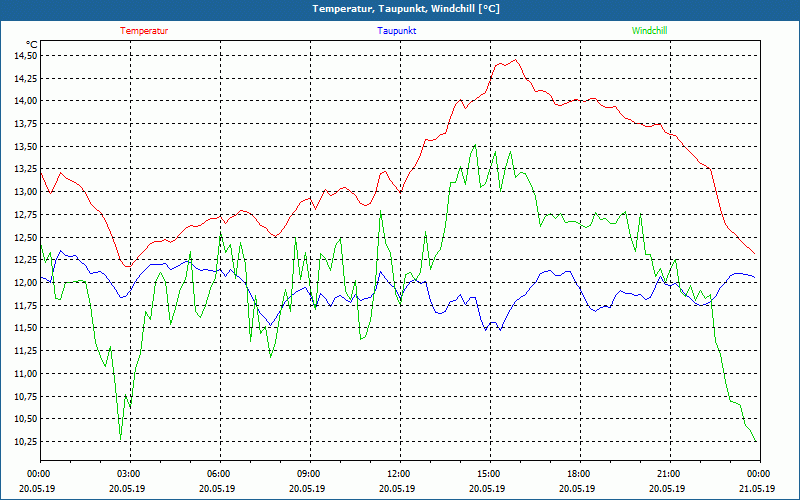Click the 14,25 y-axis value
The height and width of the screenshot is (500, 800).
tap(26, 79)
